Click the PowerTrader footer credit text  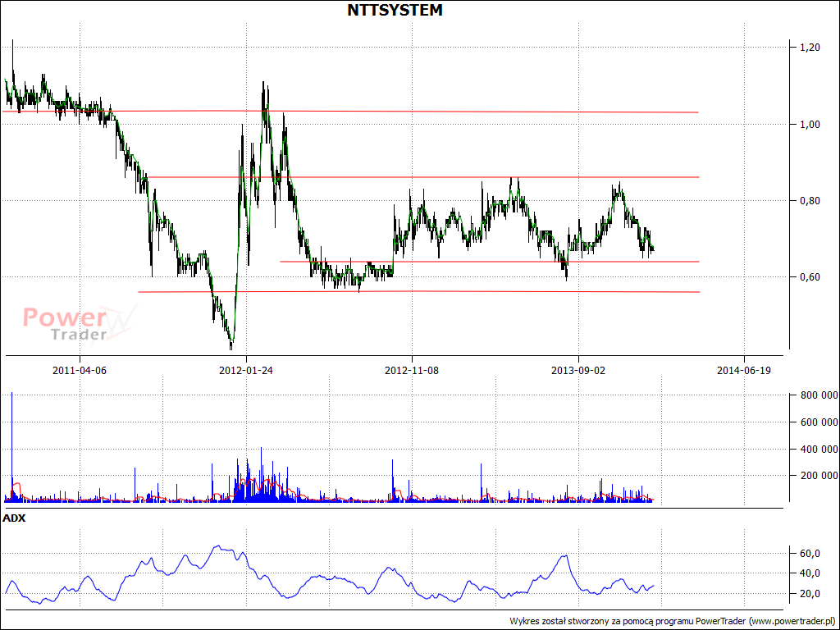tap(673, 621)
